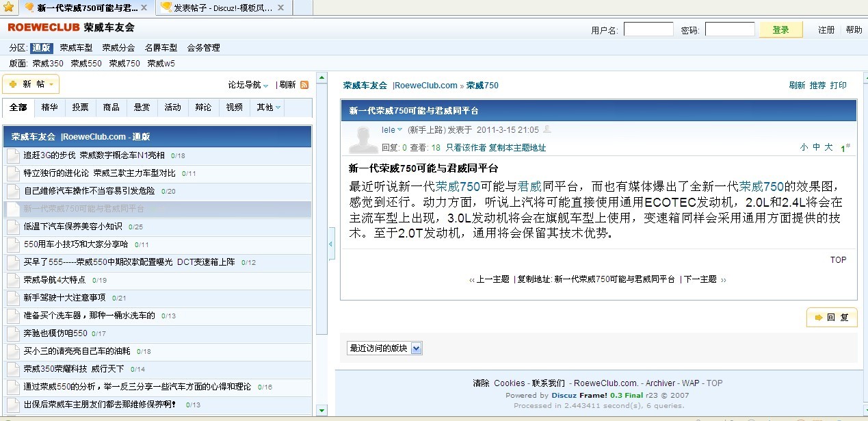Switch to the 视频 tab

coord(234,107)
